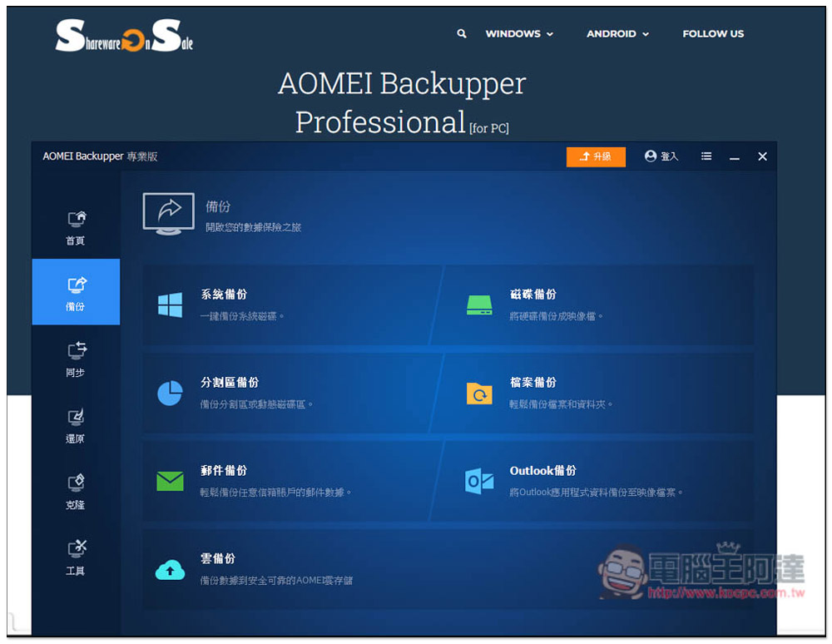
Task: Select 分割區備份 partition backup text
Action: tap(230, 383)
